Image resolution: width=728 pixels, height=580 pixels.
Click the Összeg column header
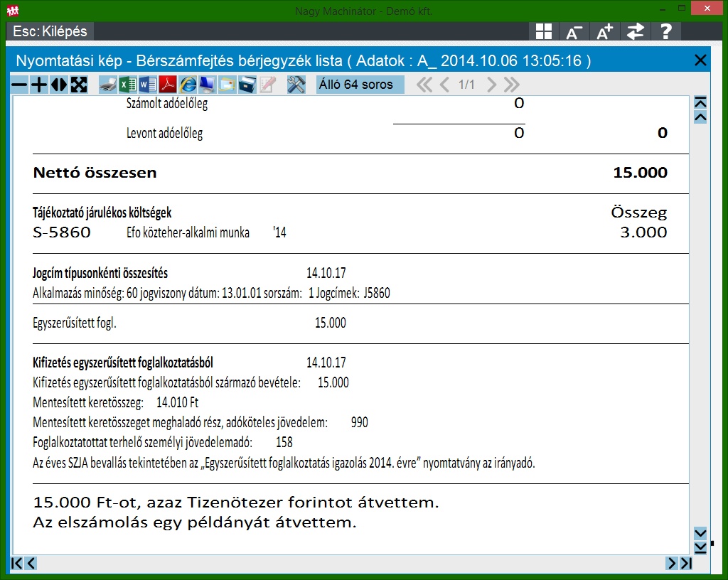click(x=639, y=213)
